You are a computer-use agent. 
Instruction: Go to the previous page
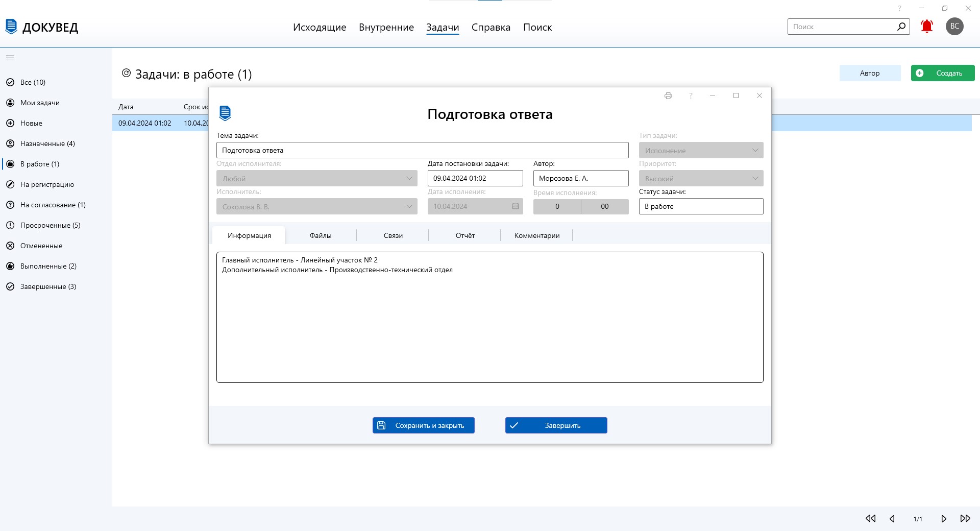892,519
